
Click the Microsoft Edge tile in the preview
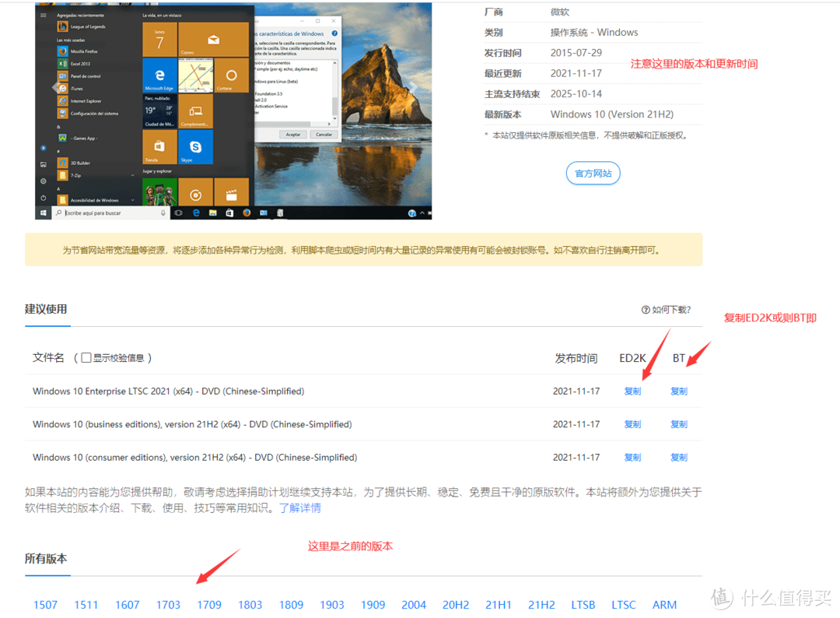[x=159, y=75]
